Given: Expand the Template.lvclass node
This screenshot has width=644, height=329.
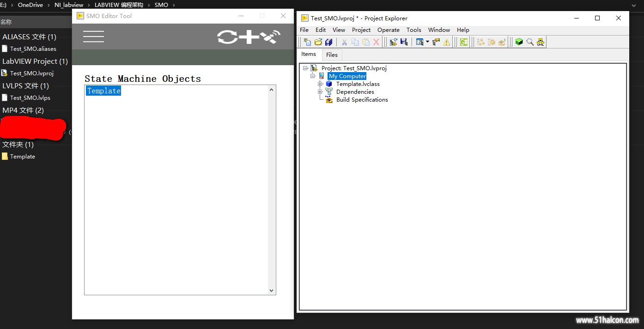Looking at the screenshot, I should pos(320,84).
